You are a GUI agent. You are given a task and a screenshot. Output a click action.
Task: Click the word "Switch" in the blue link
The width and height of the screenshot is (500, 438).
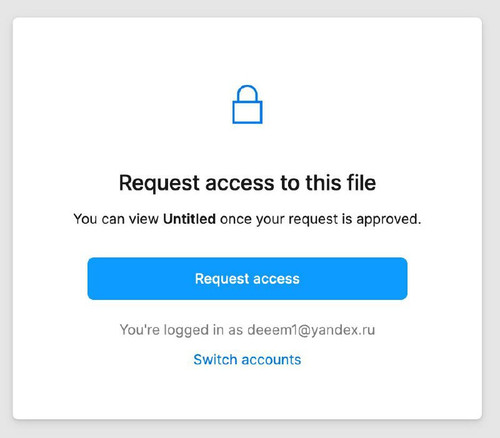[x=215, y=360]
